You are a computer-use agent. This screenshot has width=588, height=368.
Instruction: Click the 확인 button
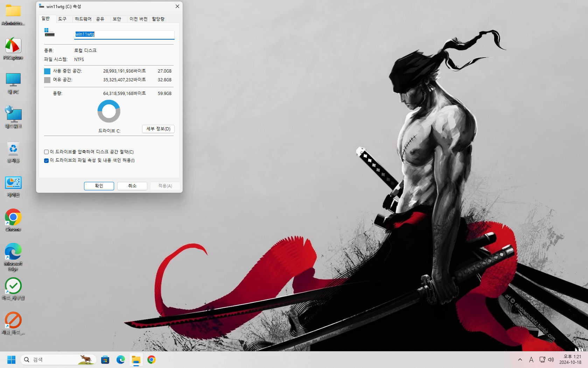click(x=99, y=186)
